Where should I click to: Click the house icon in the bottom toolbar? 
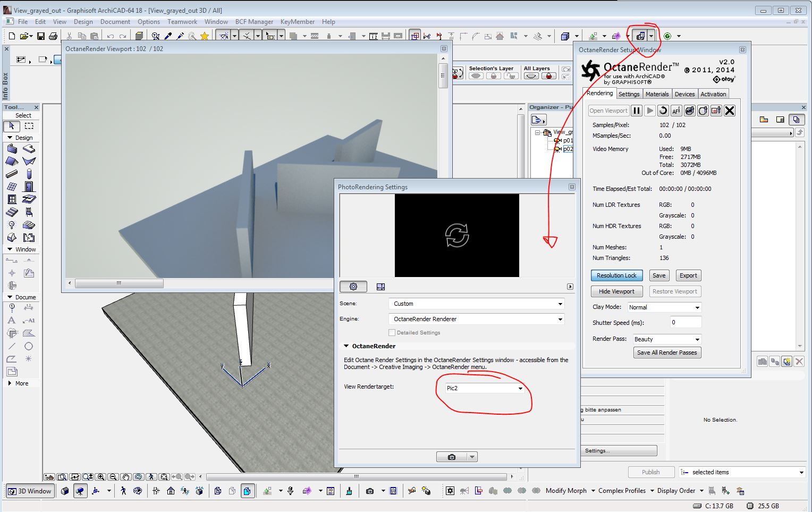tap(171, 491)
